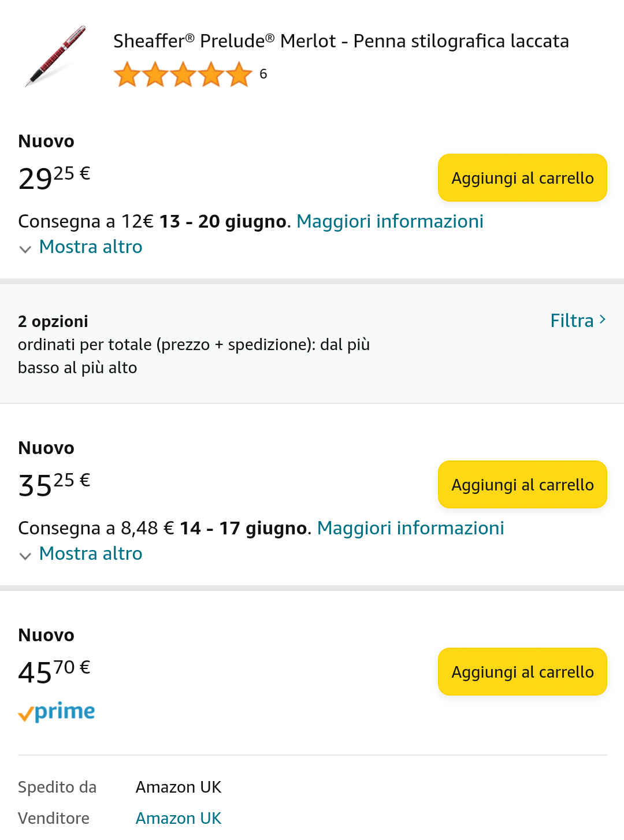The height and width of the screenshot is (840, 624).
Task: Open Maggiori informazioni for 14 - 17 giugno delivery
Action: pyautogui.click(x=411, y=528)
